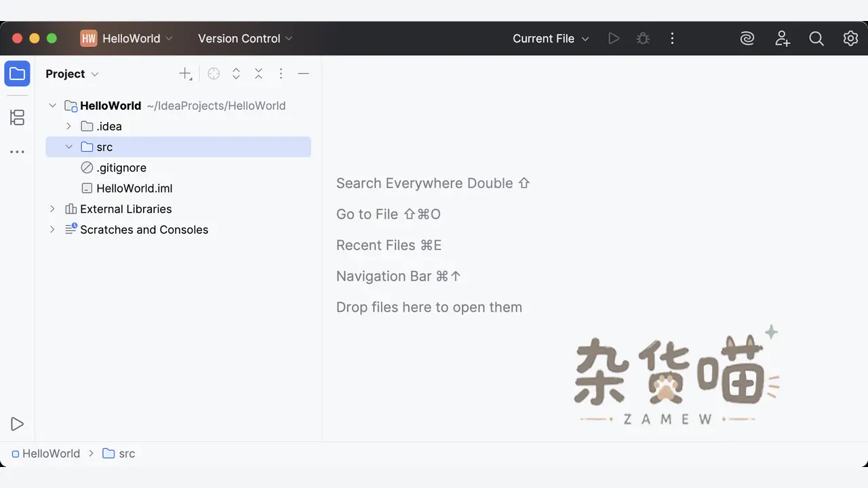Open IDE settings gear icon
Image resolution: width=868 pixels, height=488 pixels.
(x=850, y=39)
